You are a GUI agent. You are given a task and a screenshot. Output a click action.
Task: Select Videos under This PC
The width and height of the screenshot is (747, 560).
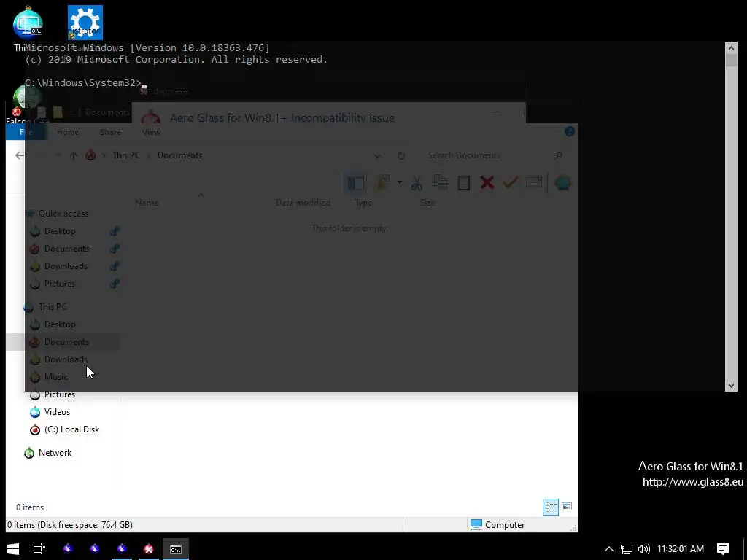(x=57, y=412)
